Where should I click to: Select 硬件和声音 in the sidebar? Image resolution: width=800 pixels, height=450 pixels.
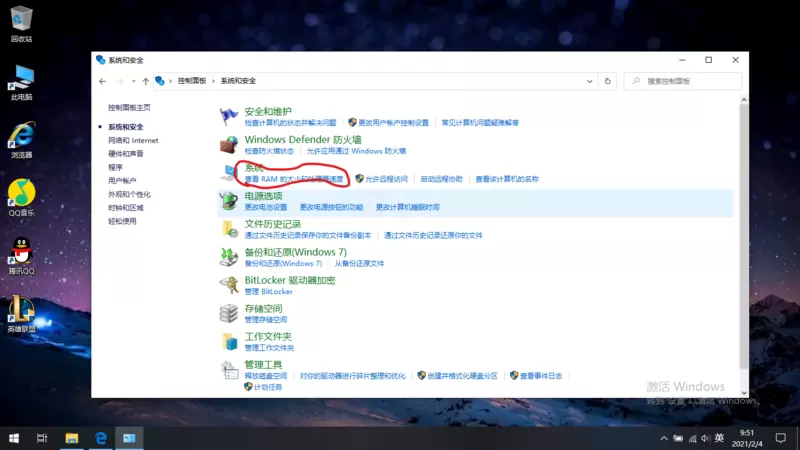click(x=126, y=154)
